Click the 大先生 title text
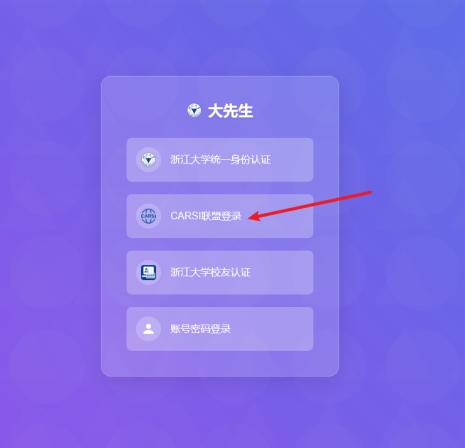The image size is (465, 448). tap(230, 111)
